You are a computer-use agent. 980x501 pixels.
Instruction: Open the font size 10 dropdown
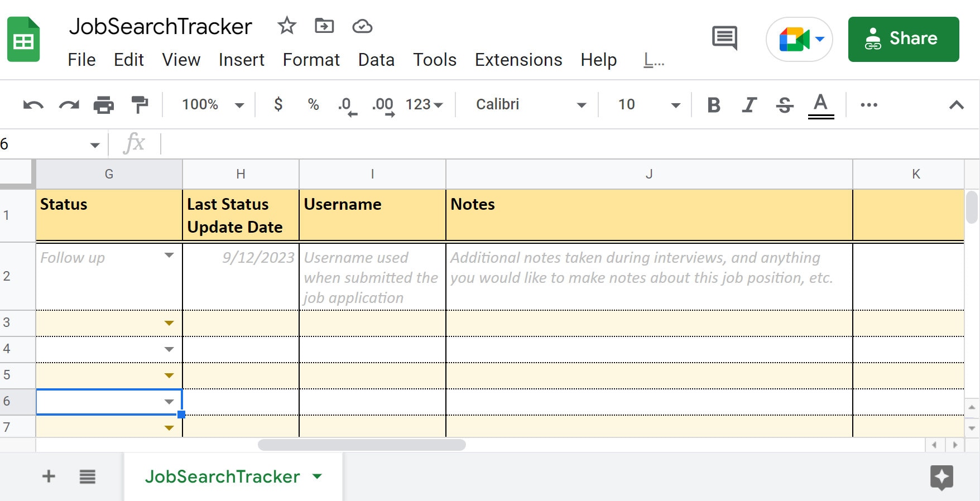[x=648, y=104]
